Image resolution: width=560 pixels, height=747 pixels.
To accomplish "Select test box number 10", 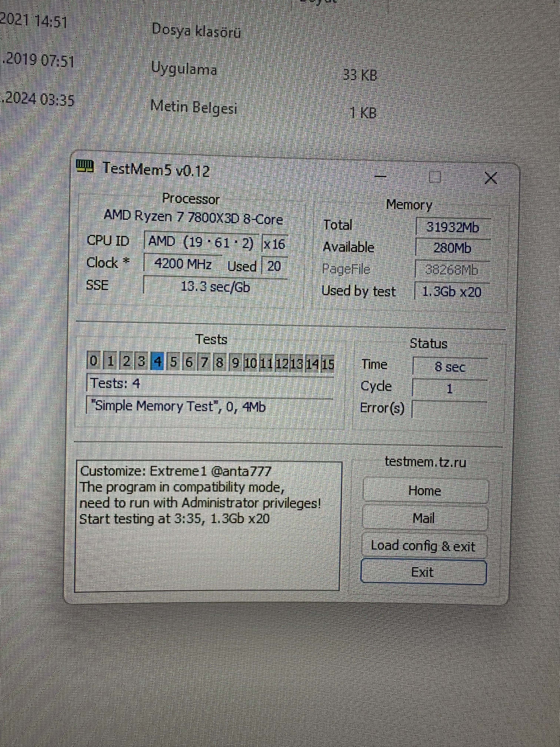I will pos(250,363).
